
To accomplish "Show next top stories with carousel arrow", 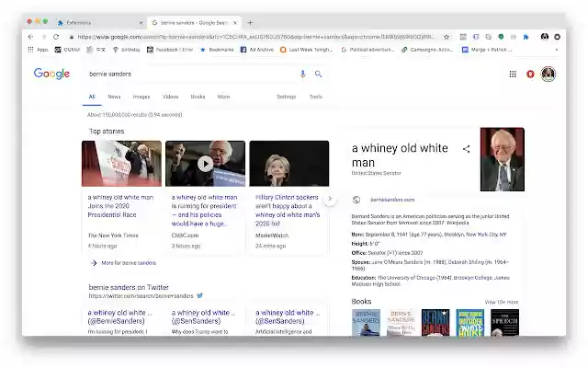I will tap(330, 199).
